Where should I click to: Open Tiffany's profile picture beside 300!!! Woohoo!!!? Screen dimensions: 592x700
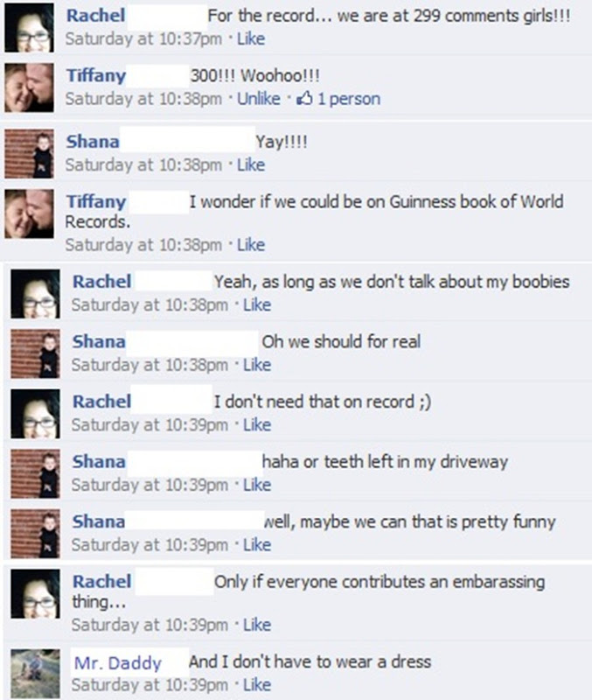point(30,87)
